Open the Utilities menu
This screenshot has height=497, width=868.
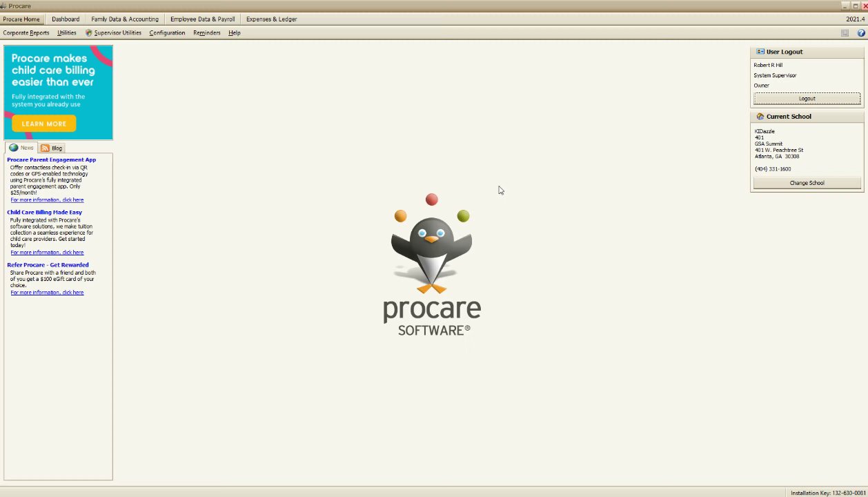67,33
